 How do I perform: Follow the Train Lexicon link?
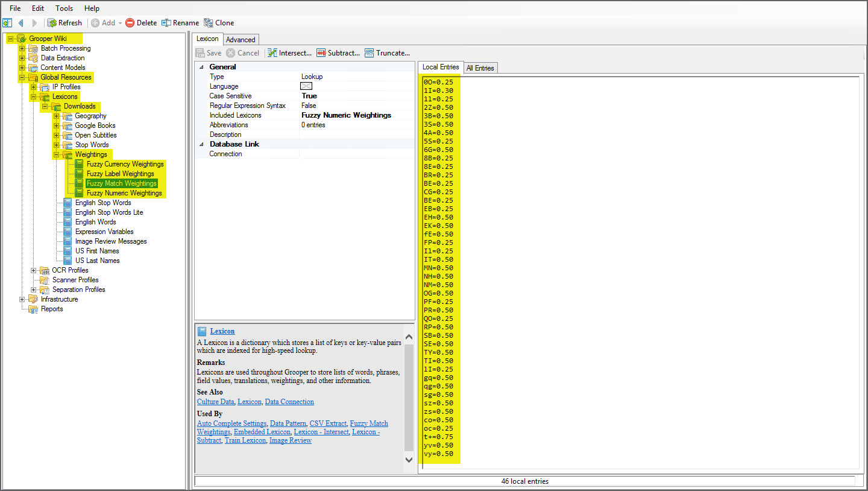pos(245,440)
